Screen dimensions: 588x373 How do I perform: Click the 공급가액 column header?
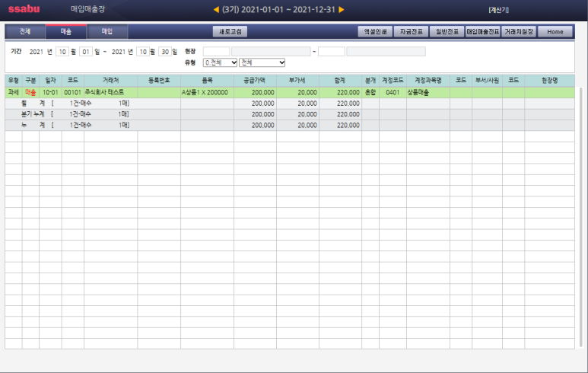pos(255,80)
